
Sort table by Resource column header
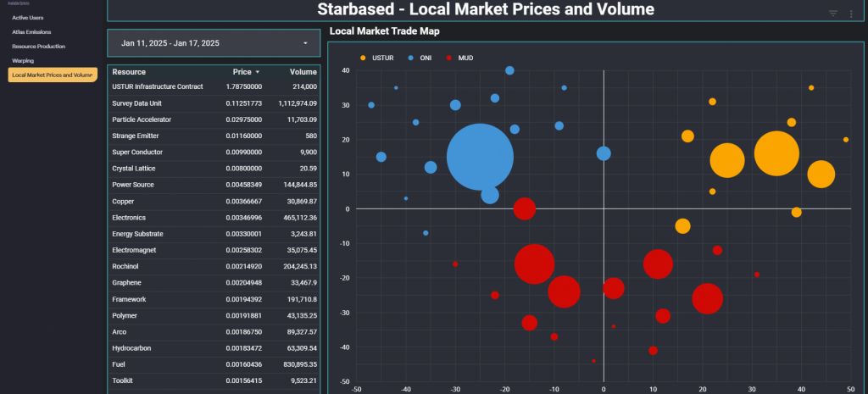129,72
